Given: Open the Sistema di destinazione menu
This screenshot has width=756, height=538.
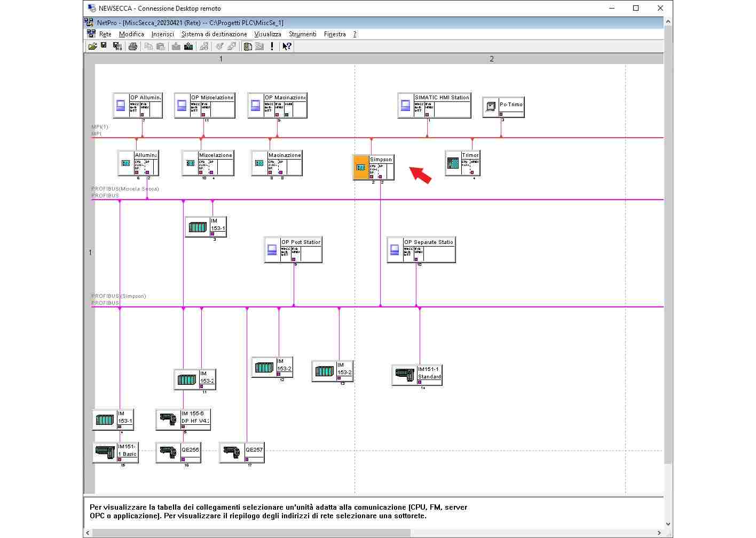Looking at the screenshot, I should coord(214,34).
